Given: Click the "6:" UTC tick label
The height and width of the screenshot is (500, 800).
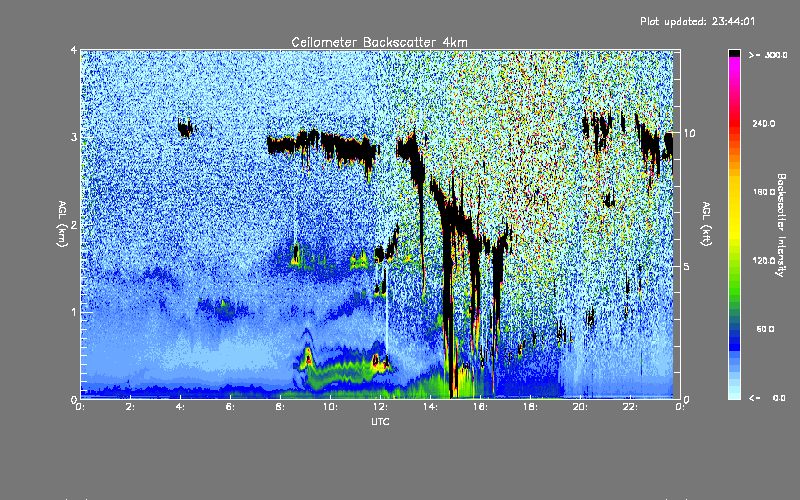Looking at the screenshot, I should (x=230, y=407).
